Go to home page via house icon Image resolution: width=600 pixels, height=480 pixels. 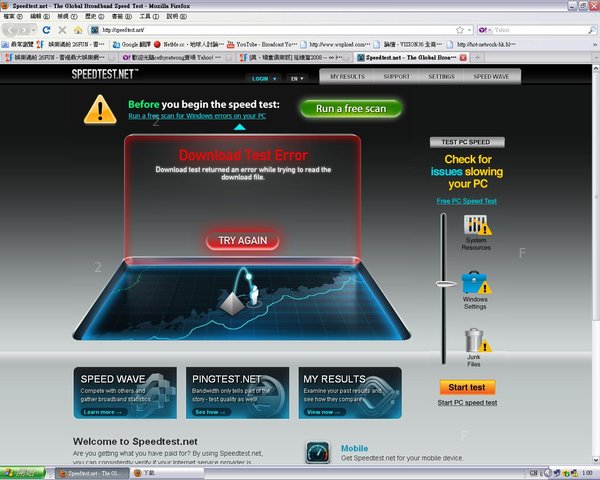(x=78, y=29)
